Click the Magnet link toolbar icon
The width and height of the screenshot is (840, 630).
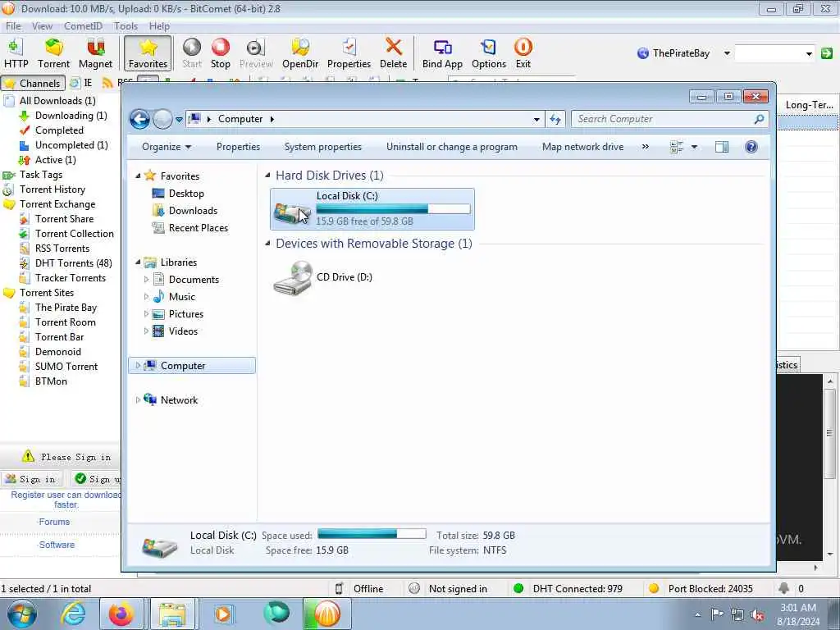click(95, 53)
